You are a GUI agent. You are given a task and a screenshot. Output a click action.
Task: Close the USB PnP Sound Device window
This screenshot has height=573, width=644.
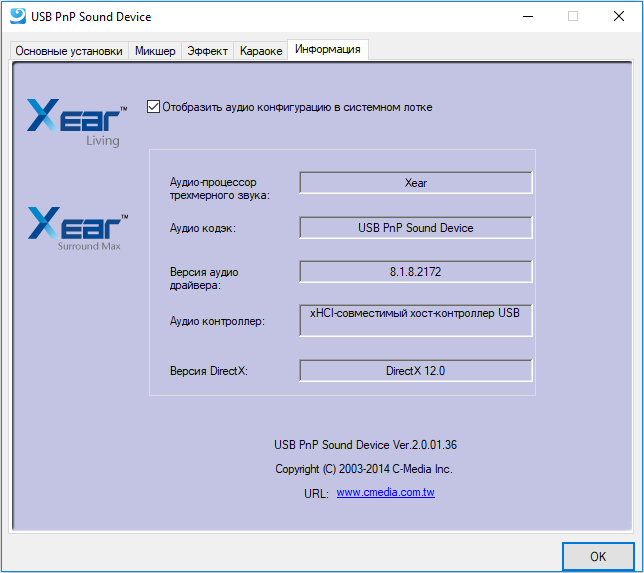pyautogui.click(x=619, y=16)
